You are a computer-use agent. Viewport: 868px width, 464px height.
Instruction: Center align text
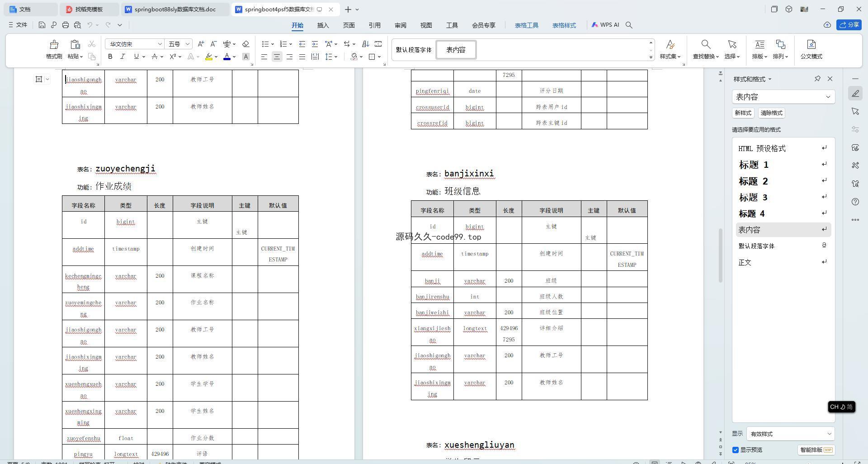click(277, 57)
